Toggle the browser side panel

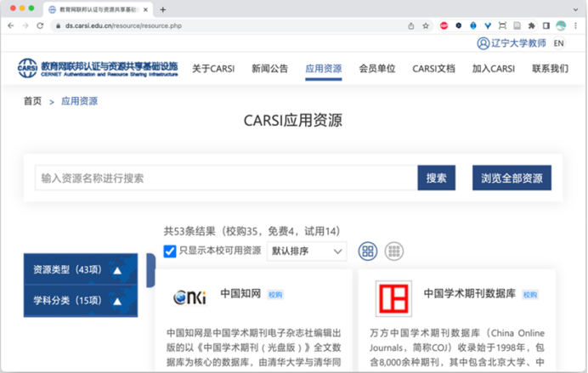pyautogui.click(x=546, y=25)
